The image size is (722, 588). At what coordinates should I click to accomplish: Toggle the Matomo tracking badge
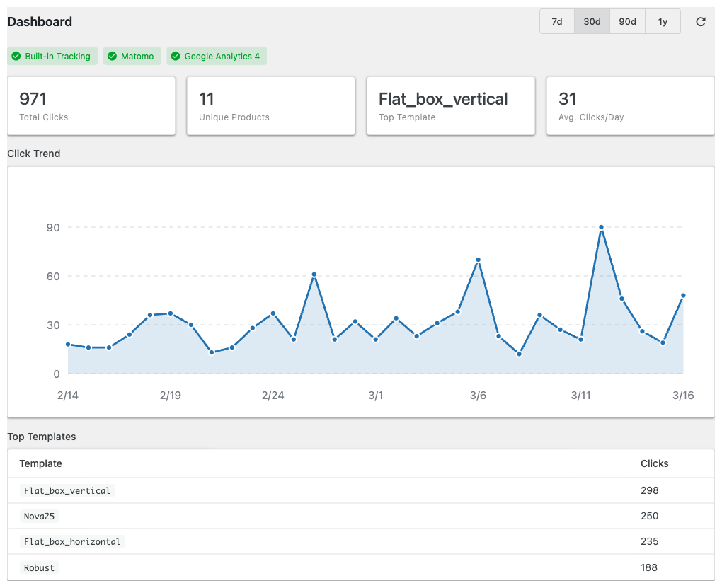pos(132,56)
